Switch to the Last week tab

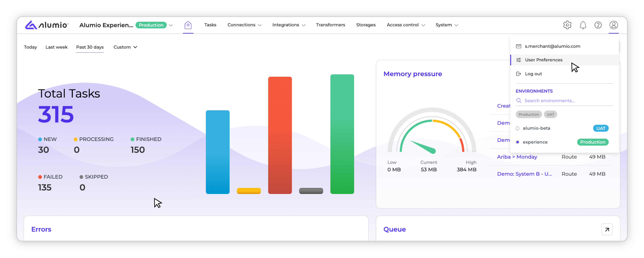(x=57, y=47)
